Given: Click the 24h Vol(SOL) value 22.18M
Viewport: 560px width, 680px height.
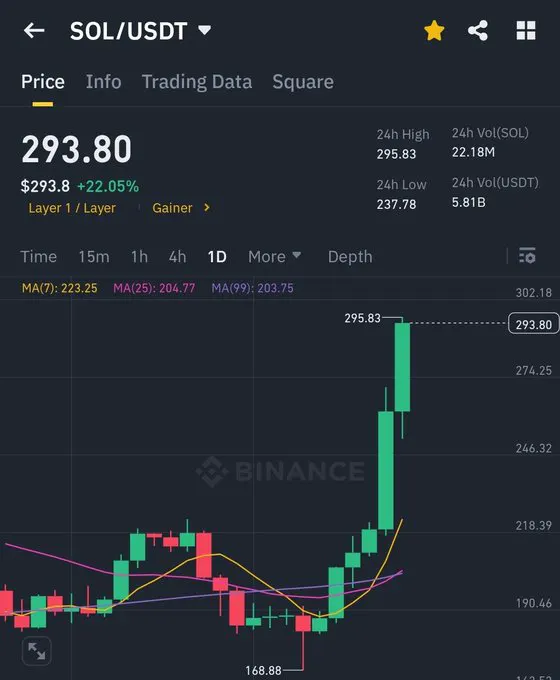Looking at the screenshot, I should tap(473, 152).
